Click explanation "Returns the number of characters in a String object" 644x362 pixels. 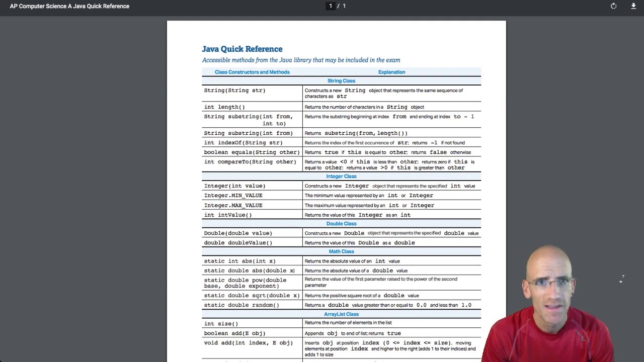(x=364, y=107)
